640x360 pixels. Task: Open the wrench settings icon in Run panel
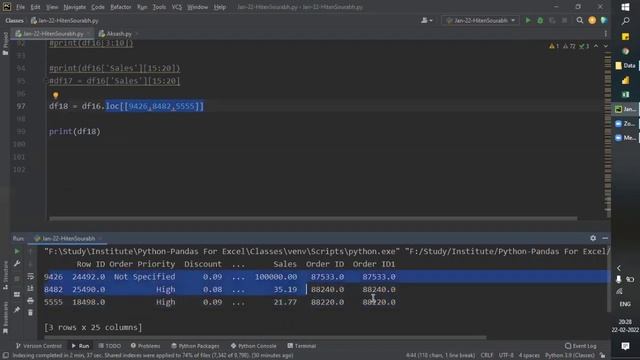17,264
